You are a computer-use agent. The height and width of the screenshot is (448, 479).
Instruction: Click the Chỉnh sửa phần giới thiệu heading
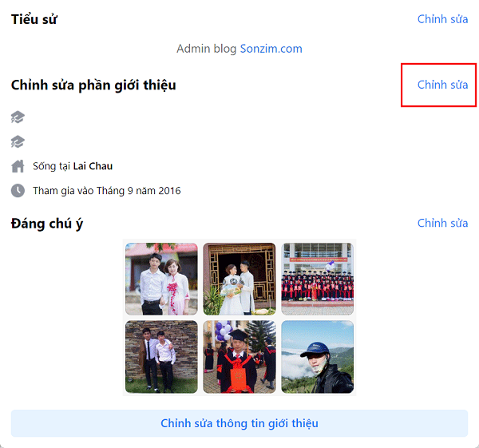click(x=93, y=85)
